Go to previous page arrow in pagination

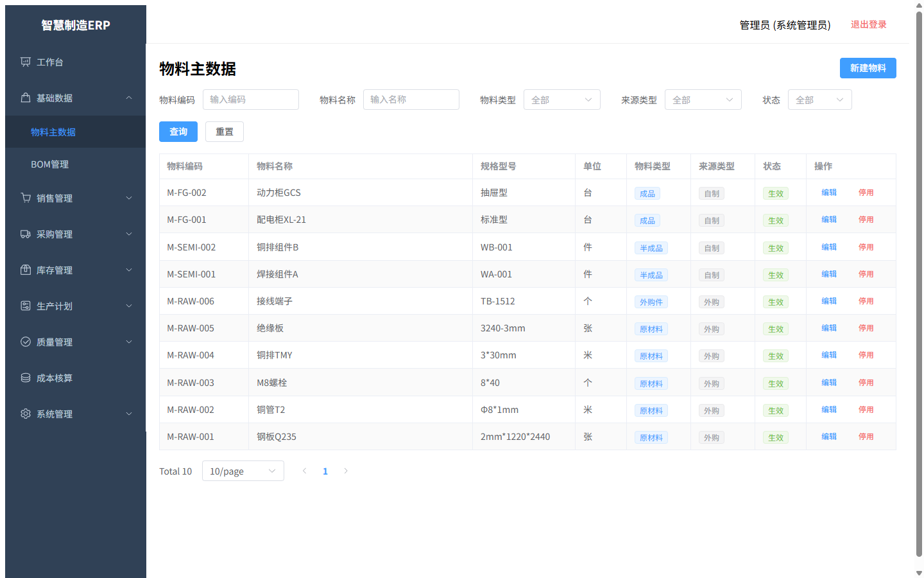[x=305, y=471]
